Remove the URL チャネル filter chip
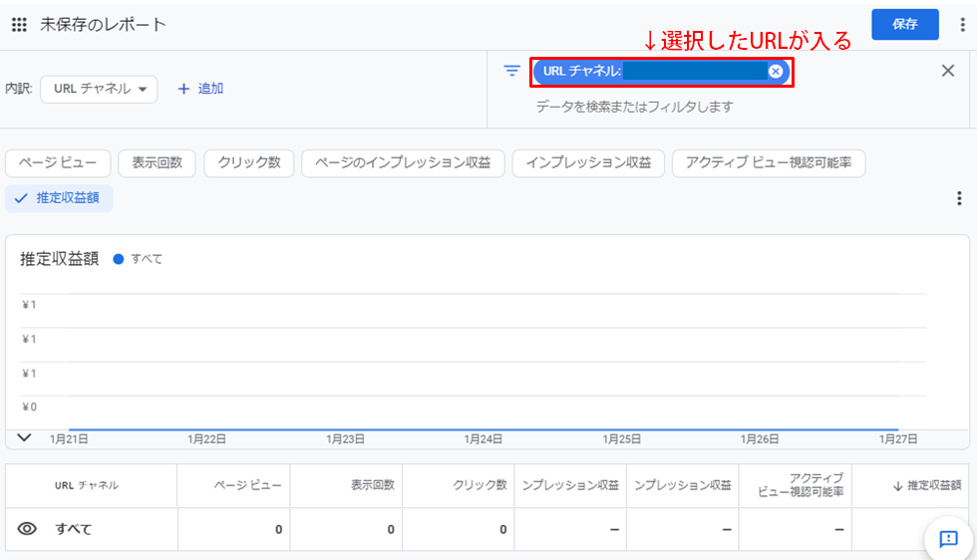Image resolution: width=977 pixels, height=560 pixels. point(776,72)
